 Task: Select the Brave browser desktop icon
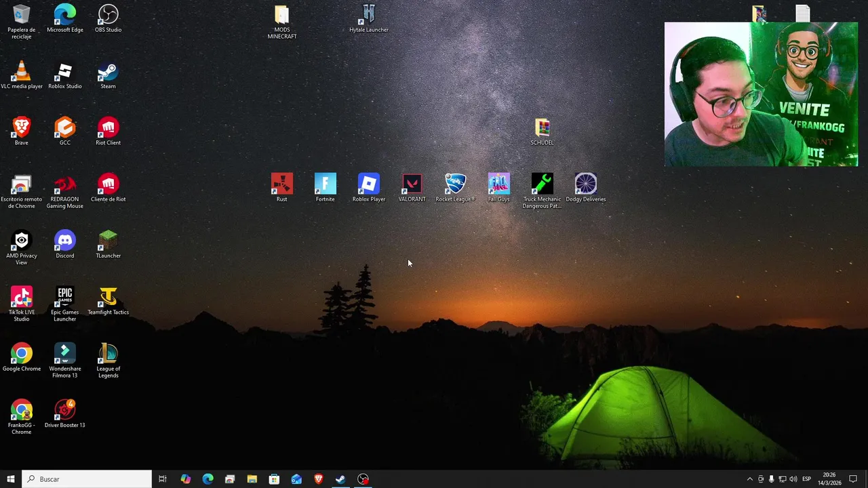click(x=22, y=131)
